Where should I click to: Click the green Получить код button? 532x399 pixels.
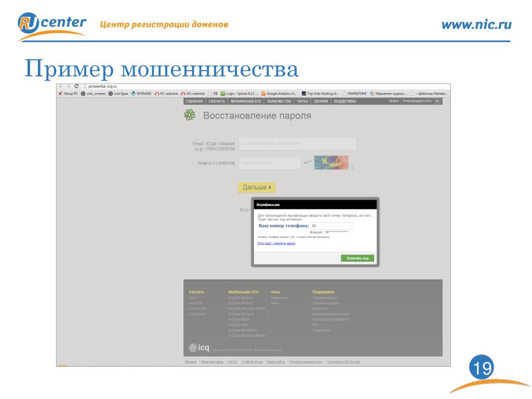coord(357,258)
